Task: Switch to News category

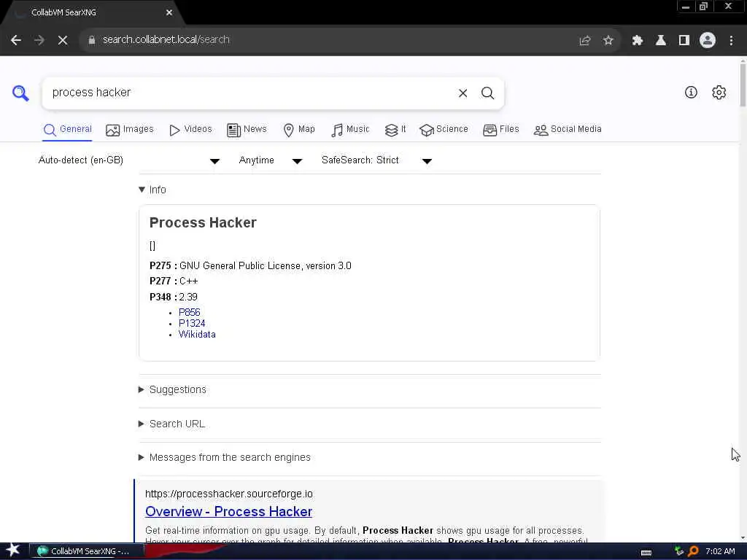Action: pyautogui.click(x=247, y=130)
